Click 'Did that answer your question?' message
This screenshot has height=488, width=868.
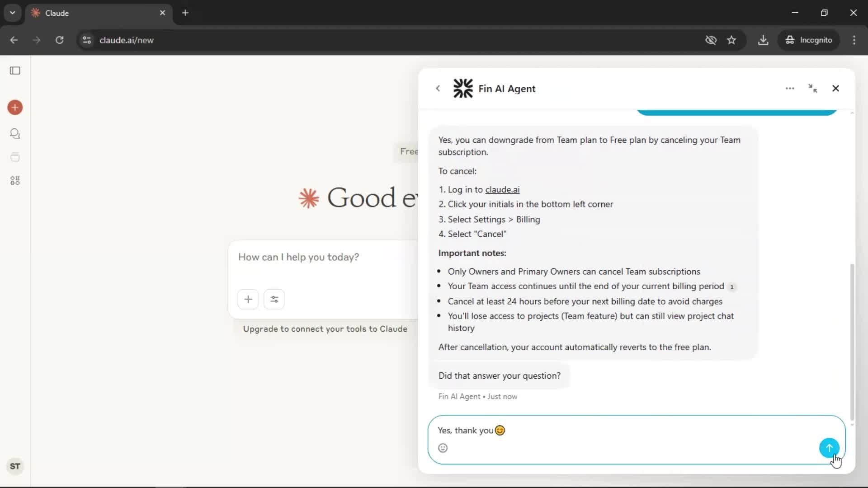point(499,376)
